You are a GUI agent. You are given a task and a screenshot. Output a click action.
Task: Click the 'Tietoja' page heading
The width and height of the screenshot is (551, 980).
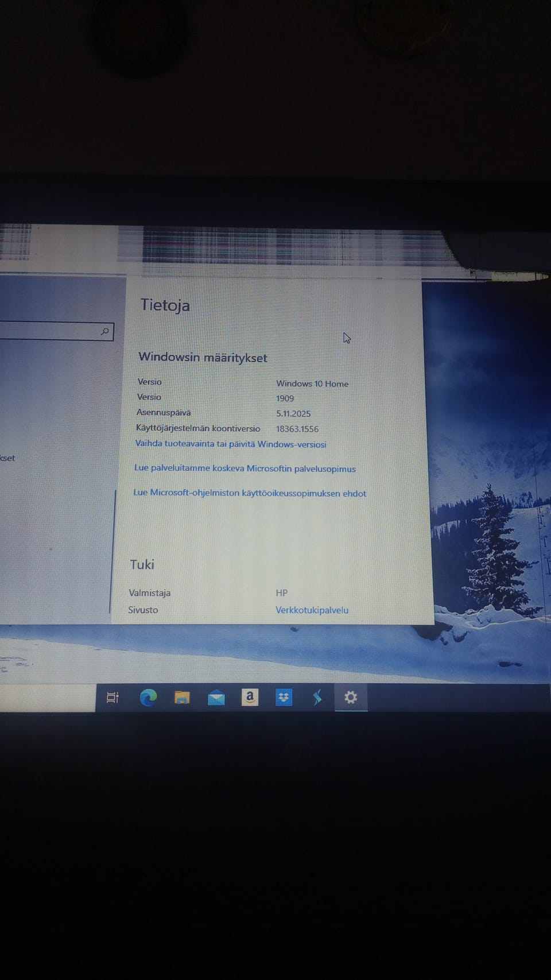point(165,305)
